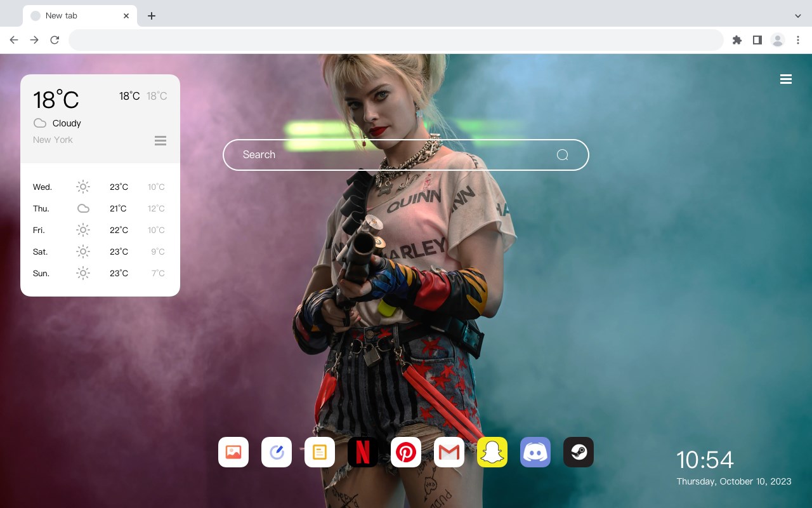Click the large 18°C current temperature
812x508 pixels.
56,100
